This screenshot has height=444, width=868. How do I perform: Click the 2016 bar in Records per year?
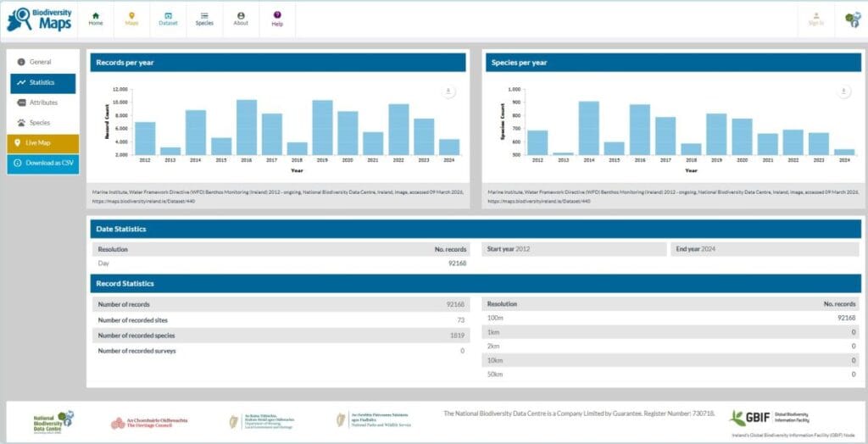247,127
